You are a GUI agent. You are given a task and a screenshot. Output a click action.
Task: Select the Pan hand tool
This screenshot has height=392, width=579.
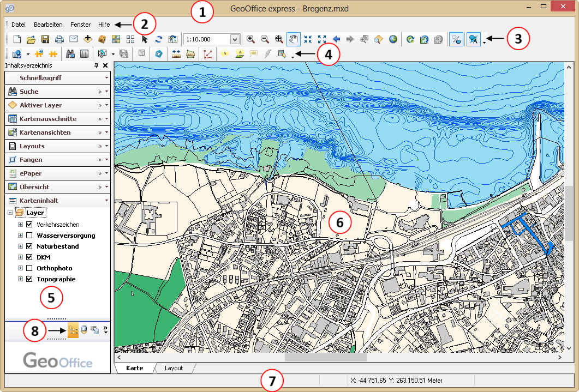294,39
